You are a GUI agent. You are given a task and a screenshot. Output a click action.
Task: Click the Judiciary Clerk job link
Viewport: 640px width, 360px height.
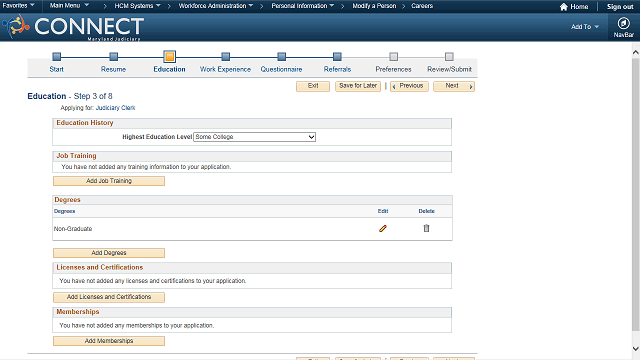click(x=116, y=108)
